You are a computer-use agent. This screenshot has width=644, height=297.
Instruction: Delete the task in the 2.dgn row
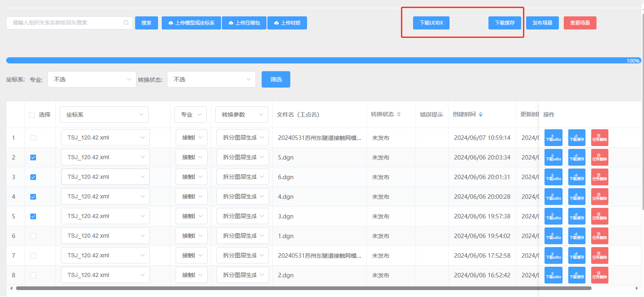click(x=599, y=275)
